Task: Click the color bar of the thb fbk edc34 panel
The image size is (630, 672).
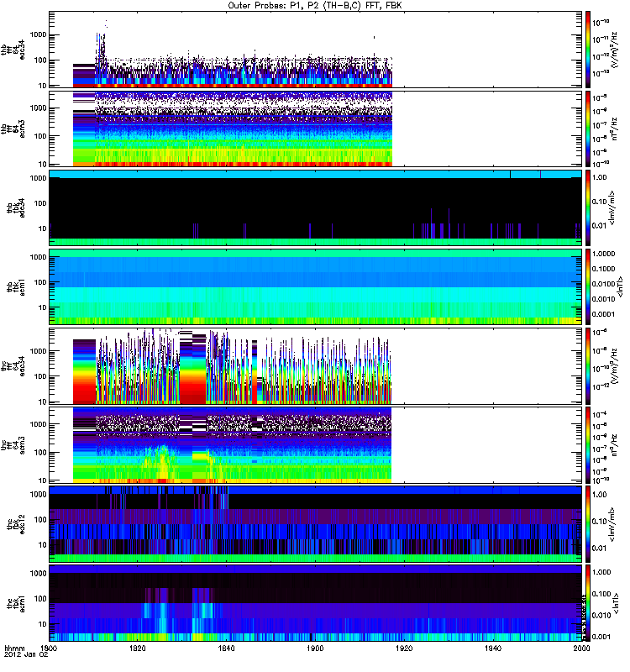Action: click(588, 207)
